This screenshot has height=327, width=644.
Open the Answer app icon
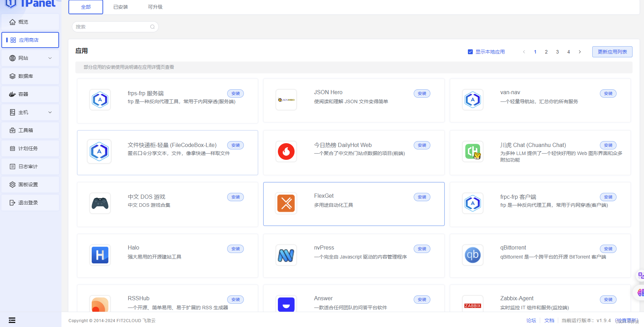pos(286,304)
